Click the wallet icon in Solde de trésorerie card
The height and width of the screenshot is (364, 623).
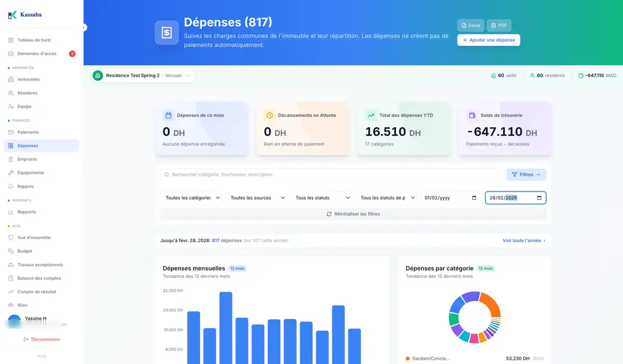pyautogui.click(x=472, y=115)
